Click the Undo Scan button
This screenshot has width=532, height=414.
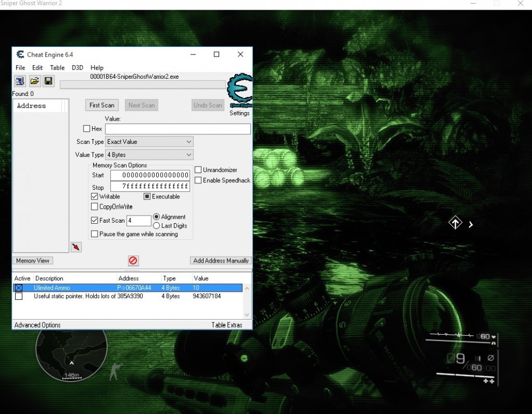208,105
